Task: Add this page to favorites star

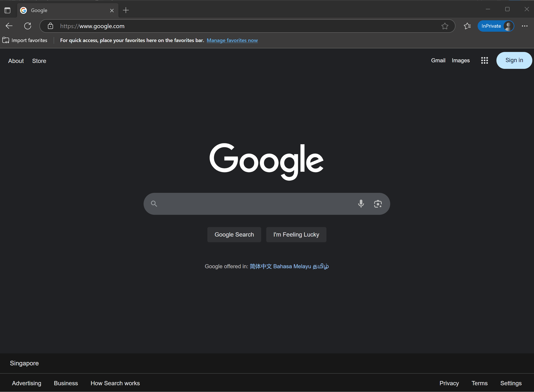Action: point(445,26)
